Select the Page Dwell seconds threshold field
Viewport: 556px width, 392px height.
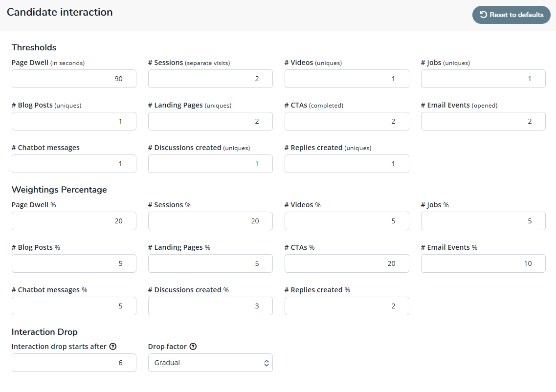coord(73,79)
